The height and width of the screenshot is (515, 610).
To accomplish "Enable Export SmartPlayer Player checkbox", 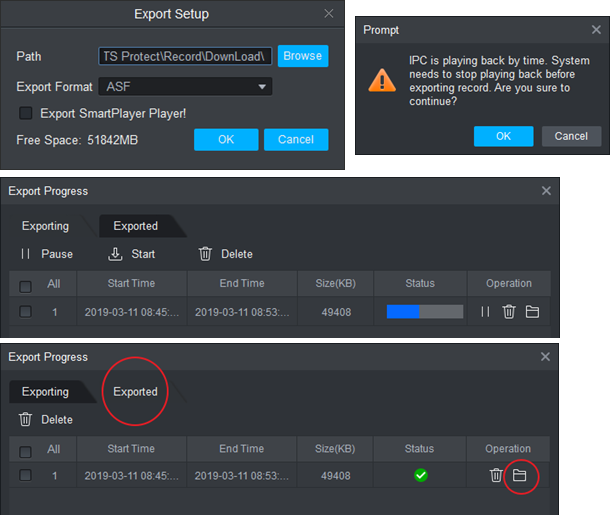I will coord(26,113).
